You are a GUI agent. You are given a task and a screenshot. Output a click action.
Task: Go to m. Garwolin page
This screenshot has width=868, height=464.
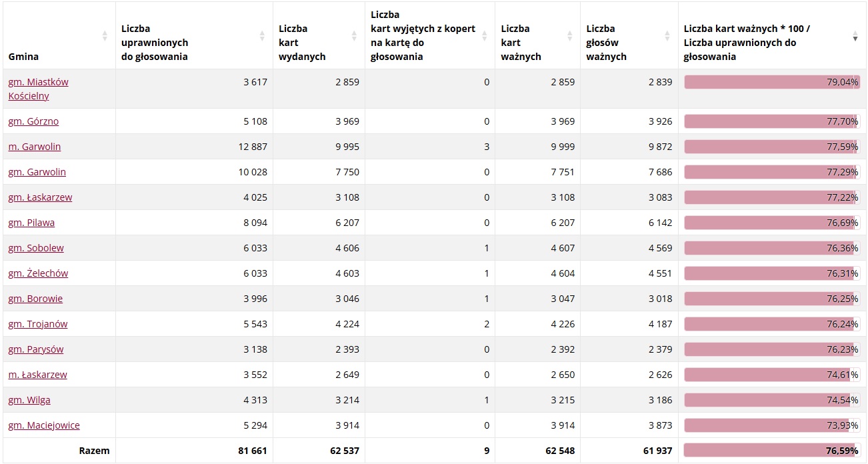point(35,147)
